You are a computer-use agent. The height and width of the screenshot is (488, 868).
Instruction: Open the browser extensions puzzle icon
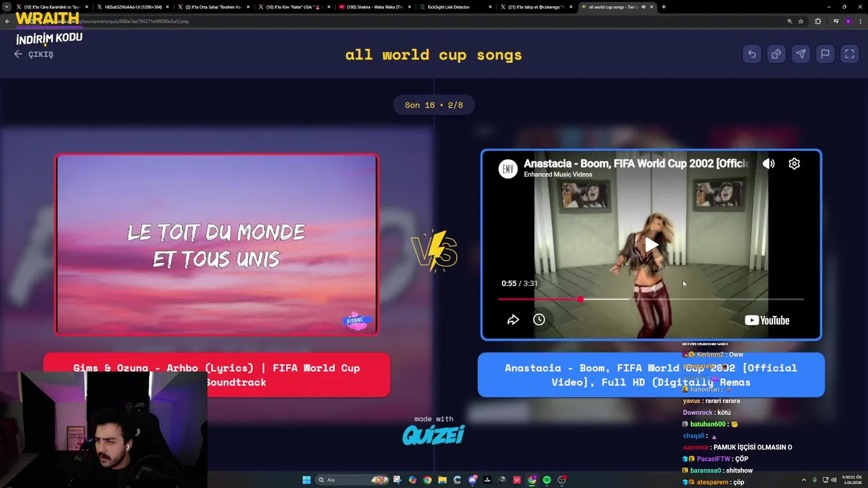[x=818, y=21]
